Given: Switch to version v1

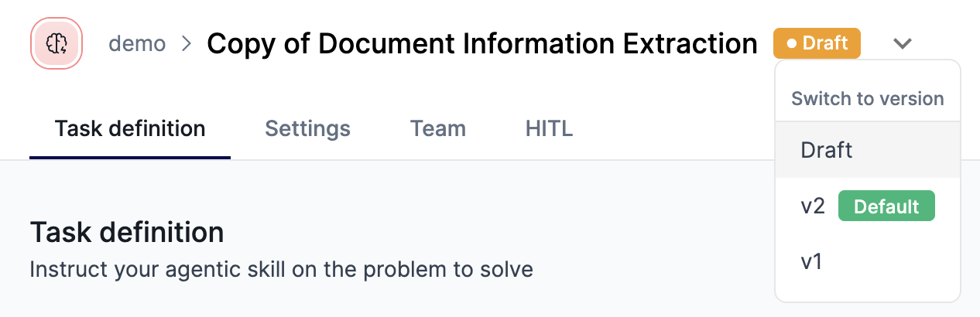Looking at the screenshot, I should click(x=868, y=262).
